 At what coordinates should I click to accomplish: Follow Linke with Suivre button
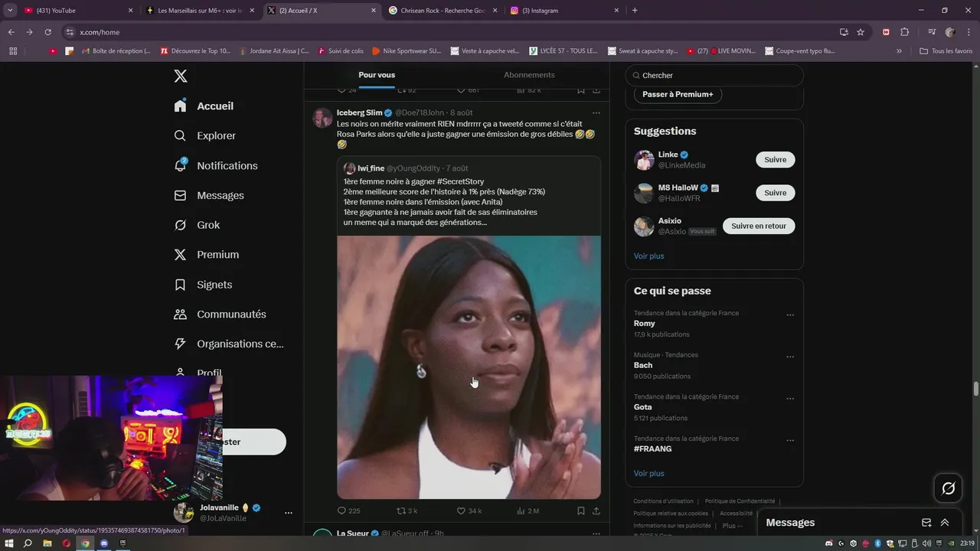pyautogui.click(x=775, y=160)
